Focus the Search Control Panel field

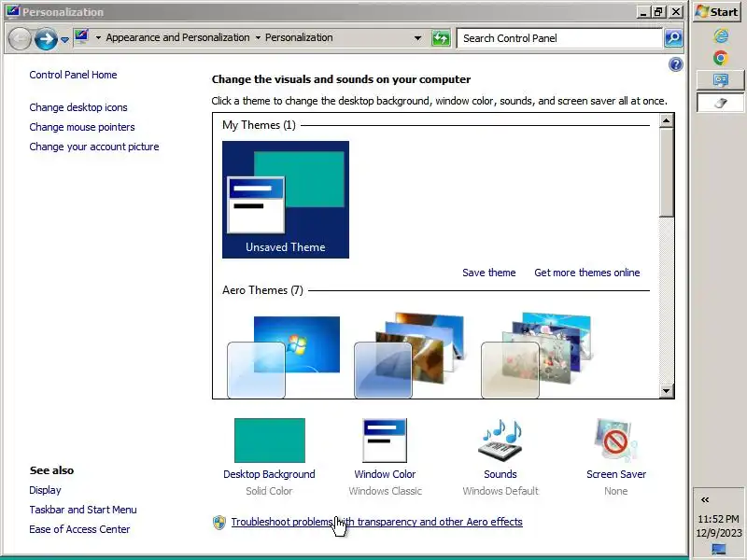[x=559, y=38]
